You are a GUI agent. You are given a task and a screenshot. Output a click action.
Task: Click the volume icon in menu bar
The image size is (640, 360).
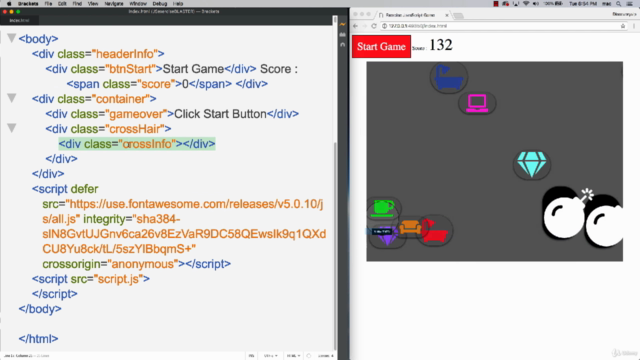[x=536, y=4]
